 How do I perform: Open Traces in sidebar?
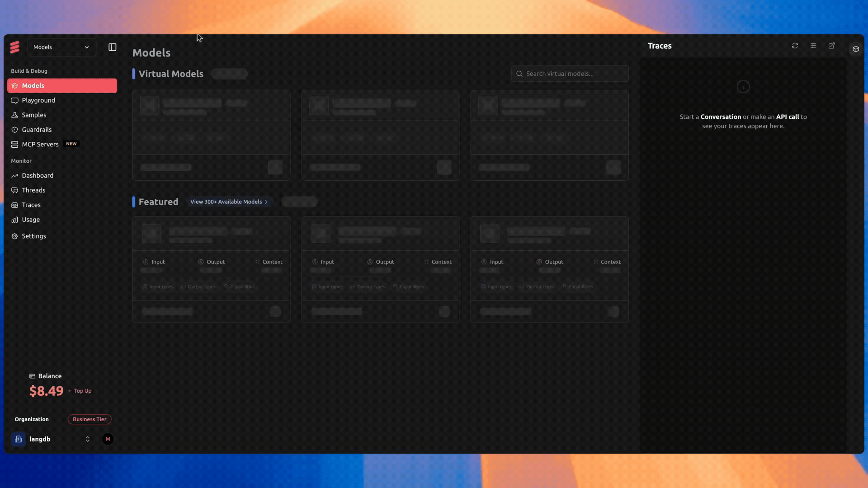[x=31, y=205]
